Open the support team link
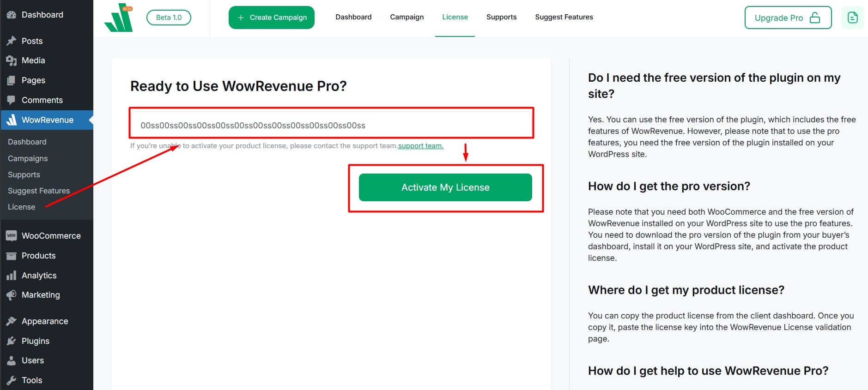The width and height of the screenshot is (868, 390). 421,146
